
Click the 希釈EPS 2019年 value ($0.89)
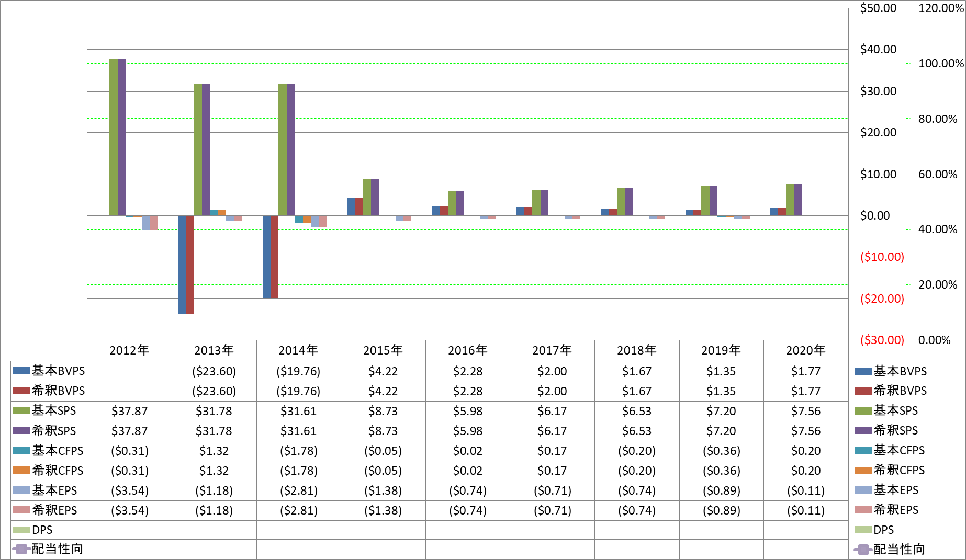(x=721, y=510)
